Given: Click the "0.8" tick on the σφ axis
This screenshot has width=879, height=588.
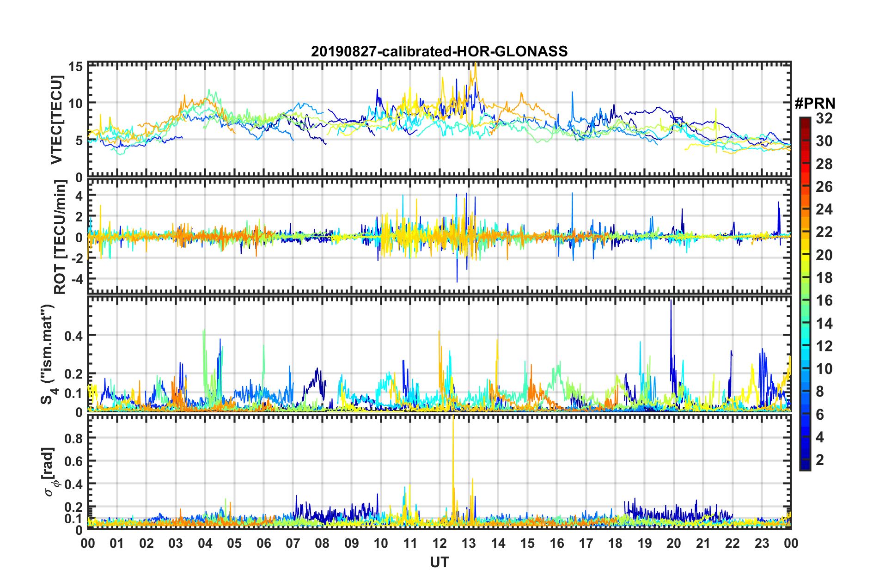Looking at the screenshot, I should point(74,438).
